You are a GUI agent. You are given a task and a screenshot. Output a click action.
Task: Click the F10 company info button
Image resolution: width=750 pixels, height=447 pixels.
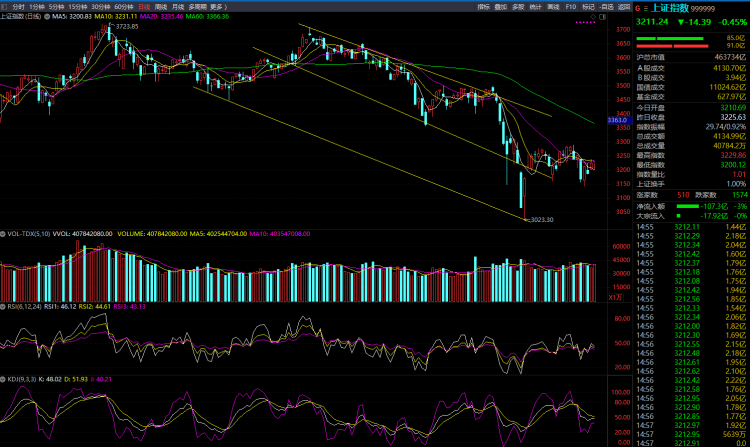[570, 7]
